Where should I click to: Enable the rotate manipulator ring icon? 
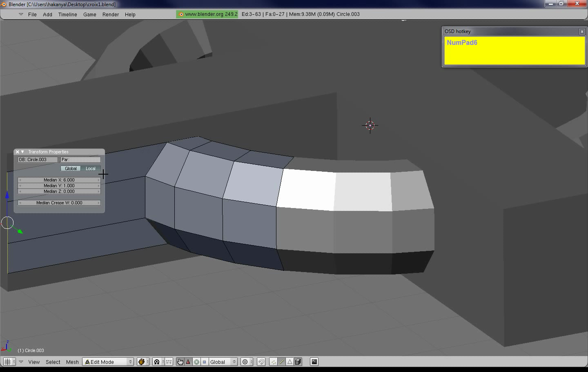(196, 362)
